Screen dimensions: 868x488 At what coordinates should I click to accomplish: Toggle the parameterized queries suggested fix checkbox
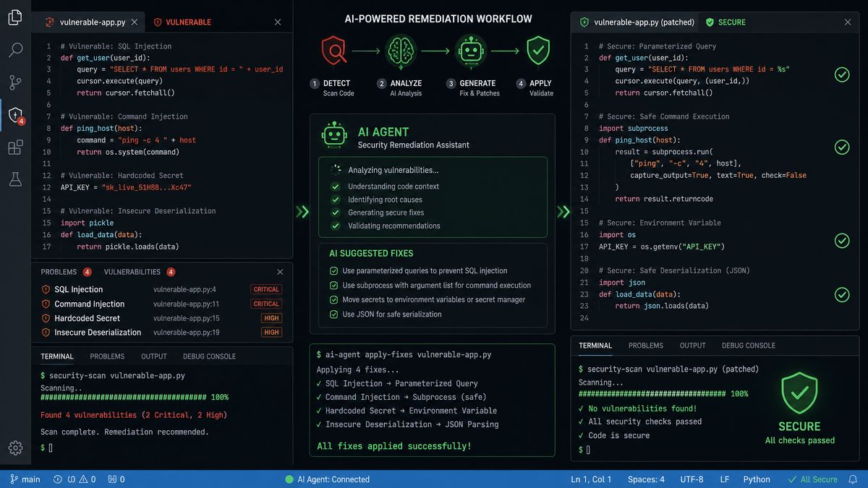pos(333,271)
